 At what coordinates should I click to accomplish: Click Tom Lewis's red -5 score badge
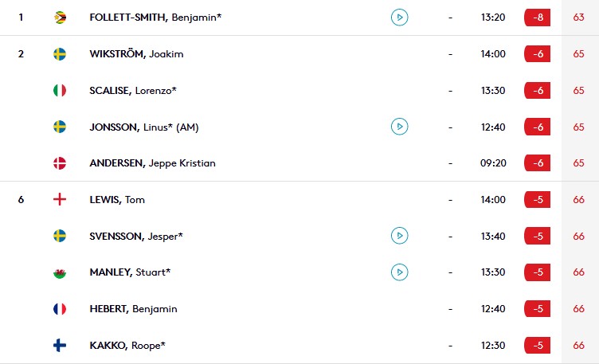[x=538, y=199]
